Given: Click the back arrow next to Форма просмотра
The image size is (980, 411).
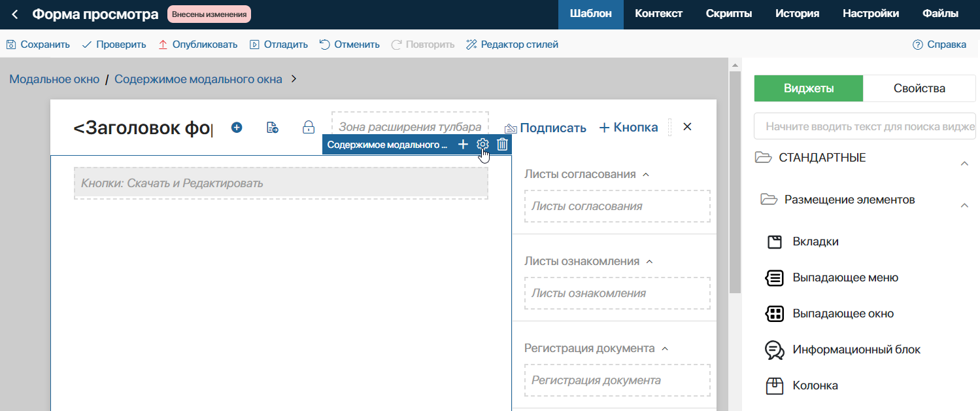Looking at the screenshot, I should [x=14, y=14].
